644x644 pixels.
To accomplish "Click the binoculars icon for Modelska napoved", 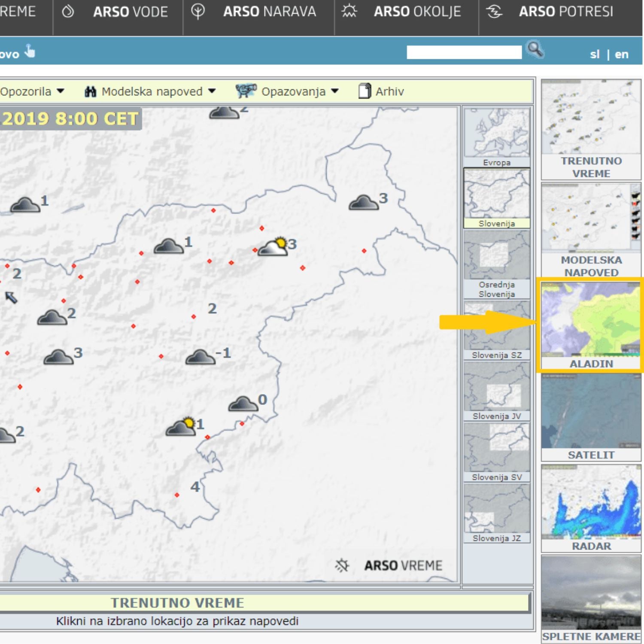I will 90,91.
